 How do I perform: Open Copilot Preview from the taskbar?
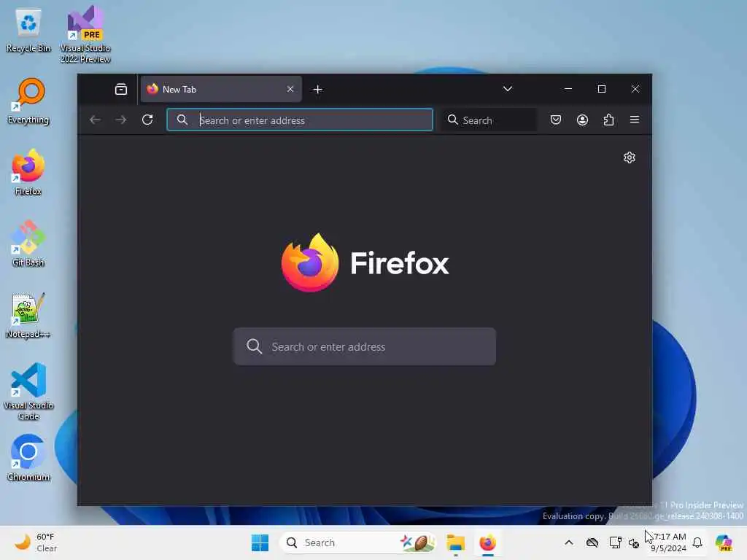pyautogui.click(x=724, y=542)
